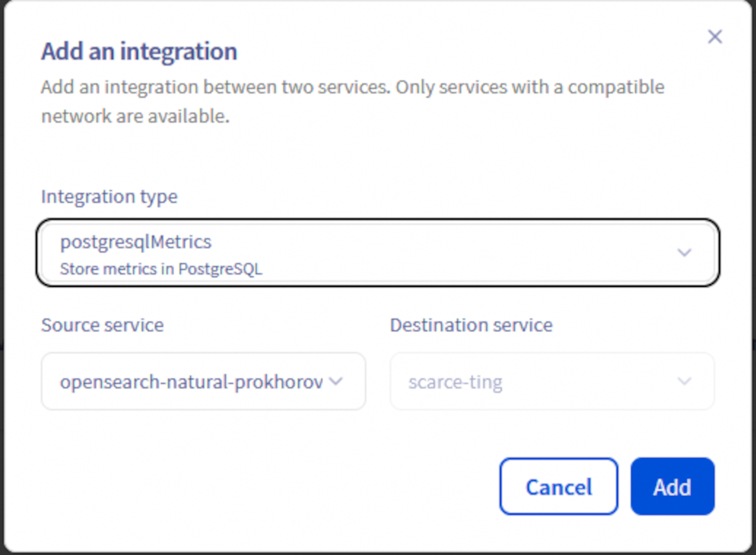
Task: Click the postgresqlMetrics selector arrow
Action: [684, 252]
